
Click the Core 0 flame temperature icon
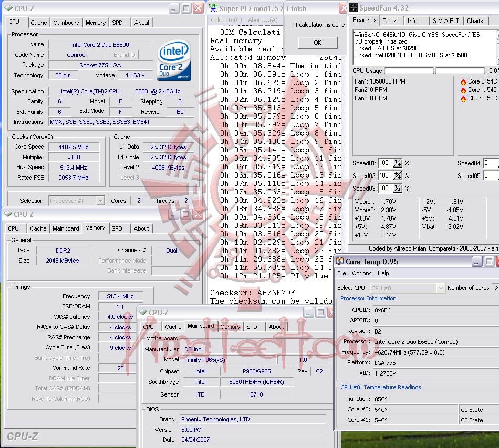[463, 82]
